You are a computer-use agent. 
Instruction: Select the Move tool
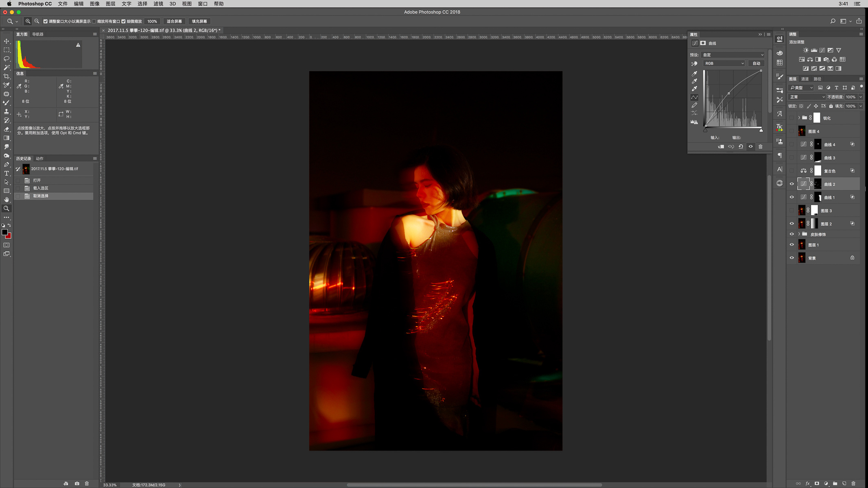[7, 41]
